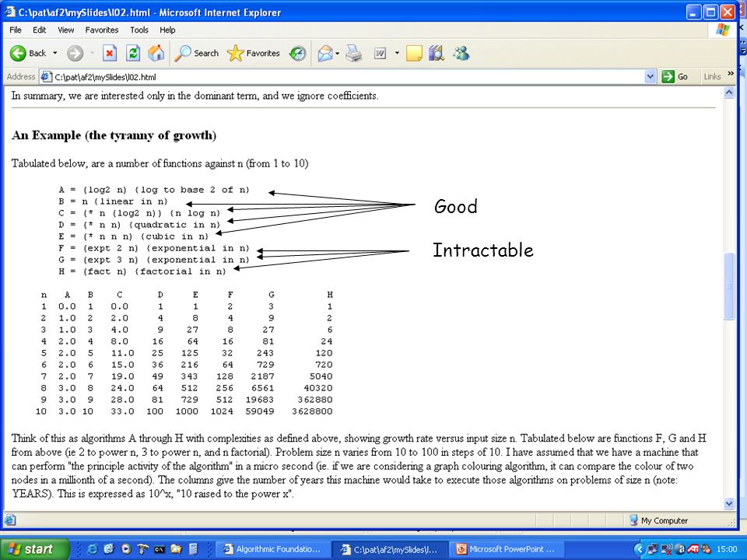
Task: Click the Links toolbar label
Action: 712,77
